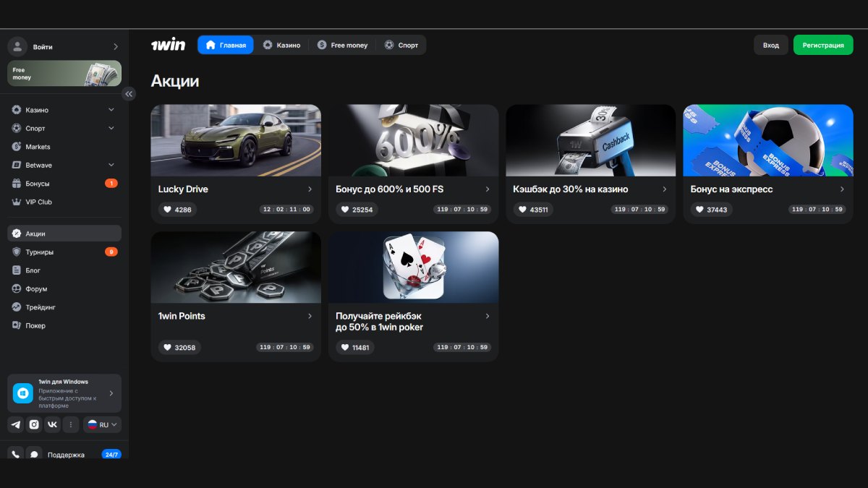Open the 1win Points coins thumbnail
Screen dimensions: 868x488
tap(236, 267)
